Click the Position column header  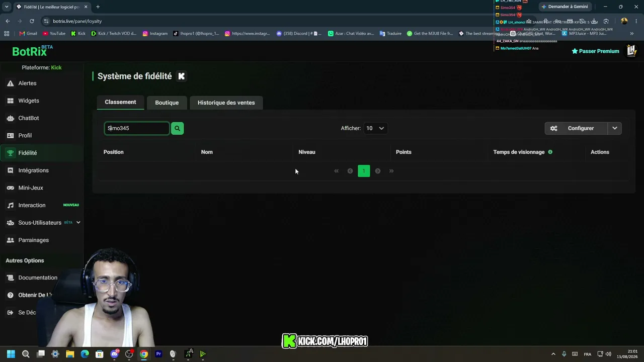coord(113,152)
